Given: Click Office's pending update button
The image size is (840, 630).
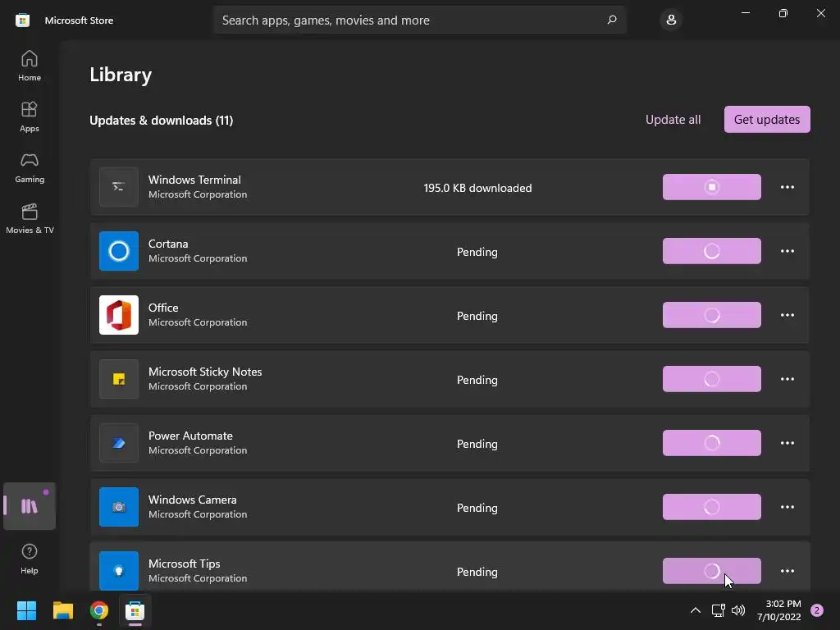Looking at the screenshot, I should pyautogui.click(x=711, y=315).
